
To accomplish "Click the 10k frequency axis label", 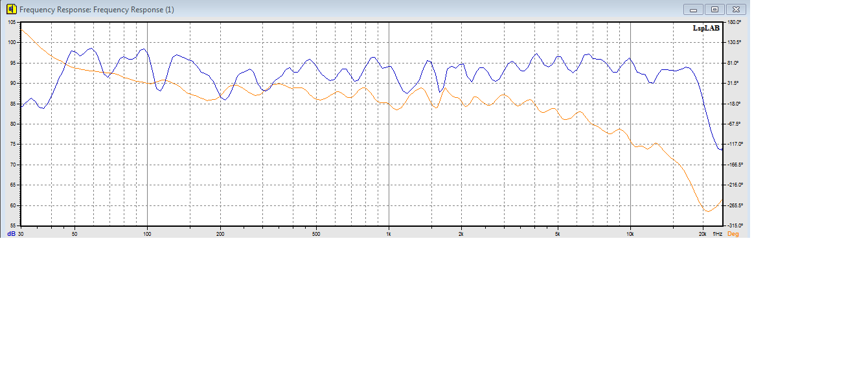I will click(630, 233).
